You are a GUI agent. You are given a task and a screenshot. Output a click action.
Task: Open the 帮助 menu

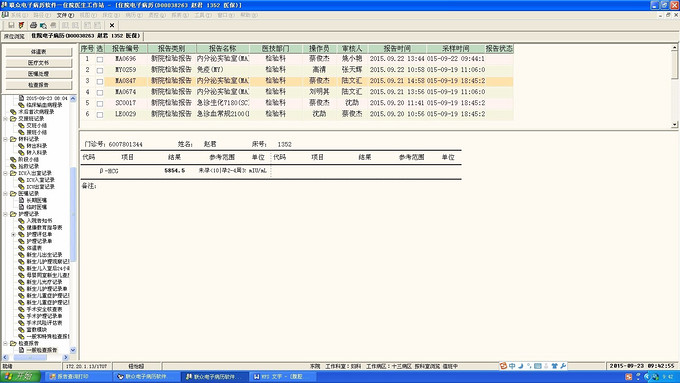(x=248, y=15)
